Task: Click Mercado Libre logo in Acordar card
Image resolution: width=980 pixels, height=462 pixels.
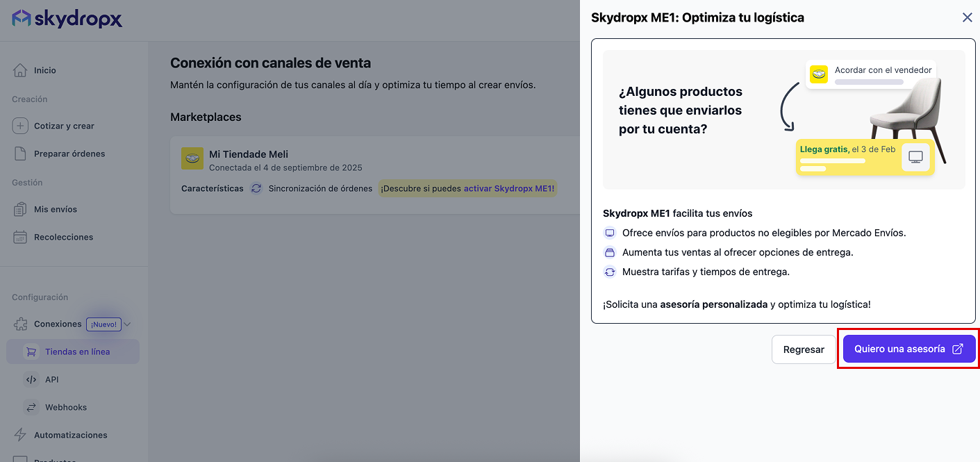Action: [819, 74]
